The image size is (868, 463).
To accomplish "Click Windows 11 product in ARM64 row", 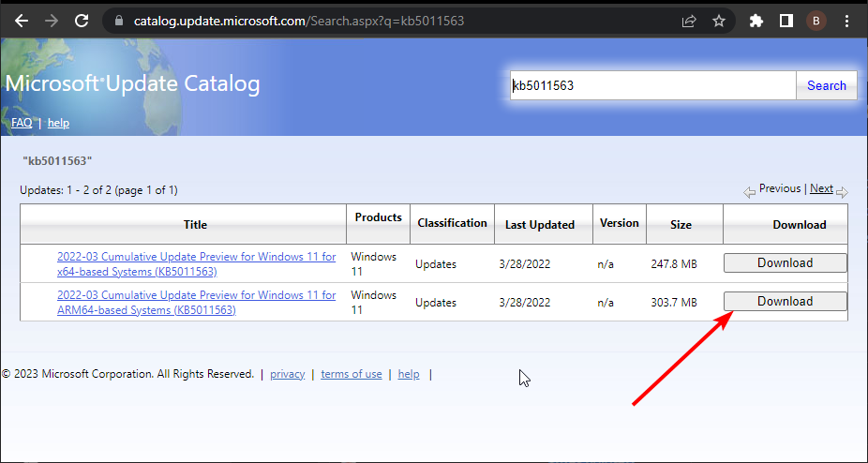I will 374,303.
